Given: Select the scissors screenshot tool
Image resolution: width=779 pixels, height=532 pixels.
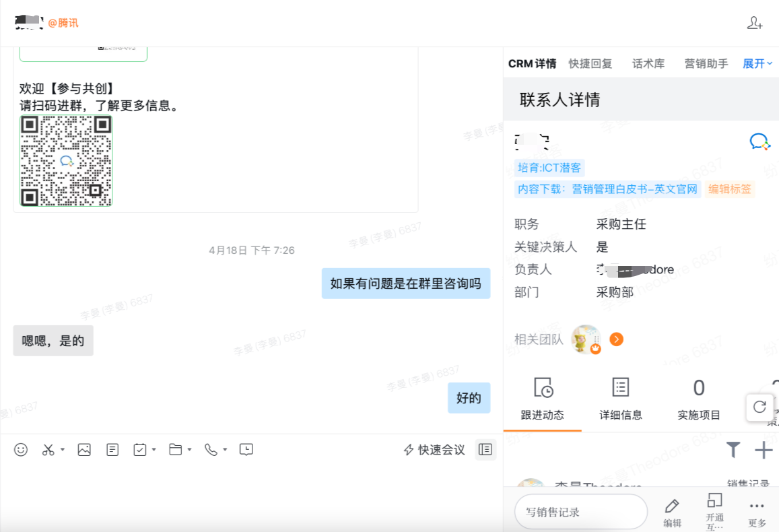Looking at the screenshot, I should click(48, 450).
